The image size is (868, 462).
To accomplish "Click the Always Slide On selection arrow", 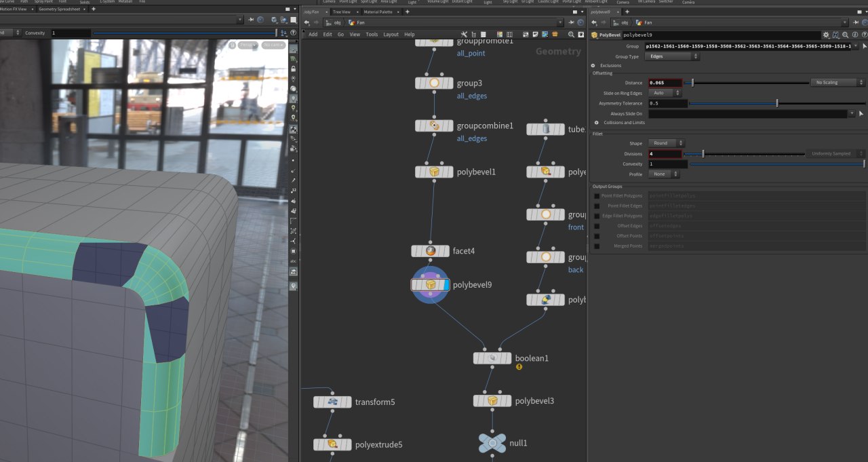I will coord(862,114).
